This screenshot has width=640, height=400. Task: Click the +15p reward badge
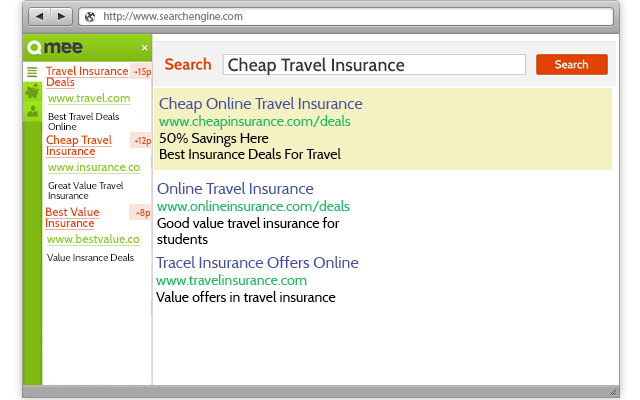141,72
